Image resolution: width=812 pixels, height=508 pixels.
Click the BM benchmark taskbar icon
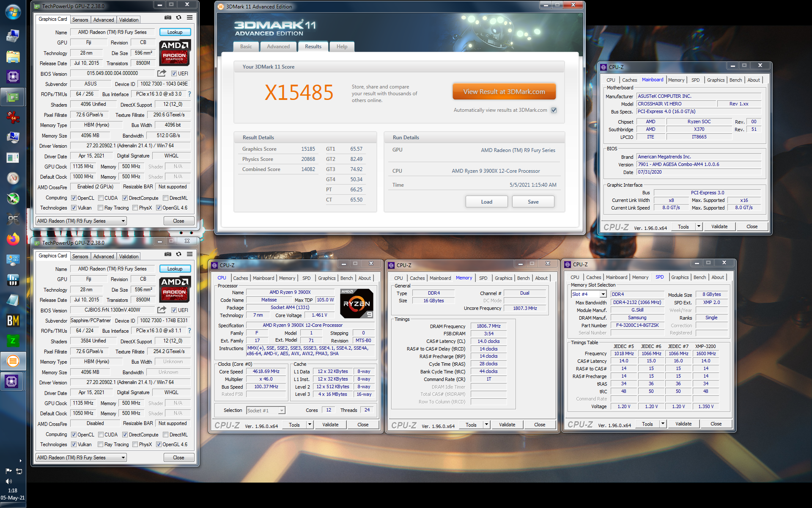[x=13, y=320]
